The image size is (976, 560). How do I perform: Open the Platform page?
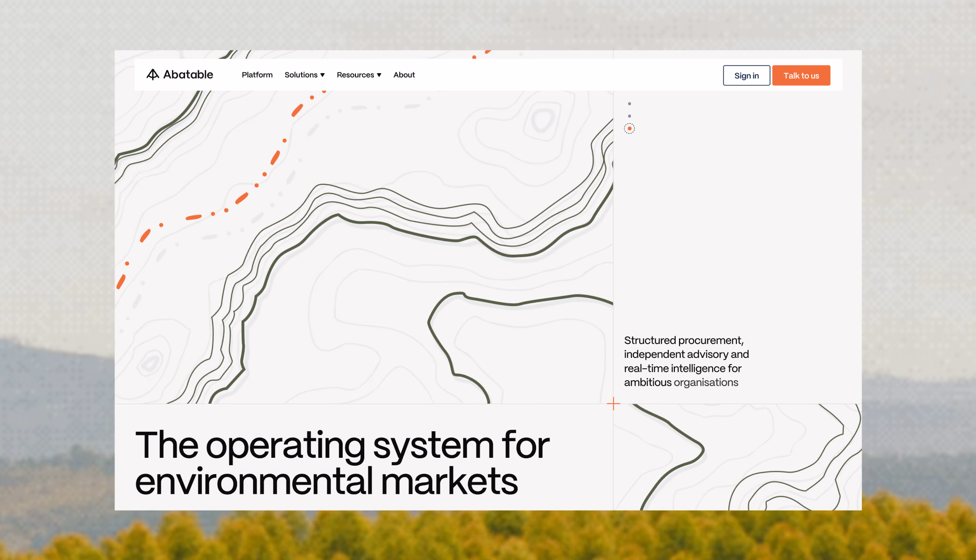pos(257,75)
